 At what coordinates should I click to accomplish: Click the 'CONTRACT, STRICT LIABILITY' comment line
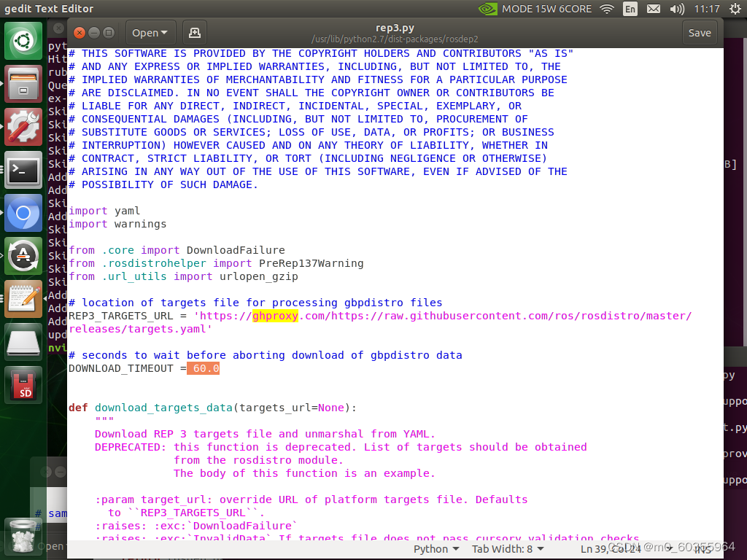coord(308,158)
